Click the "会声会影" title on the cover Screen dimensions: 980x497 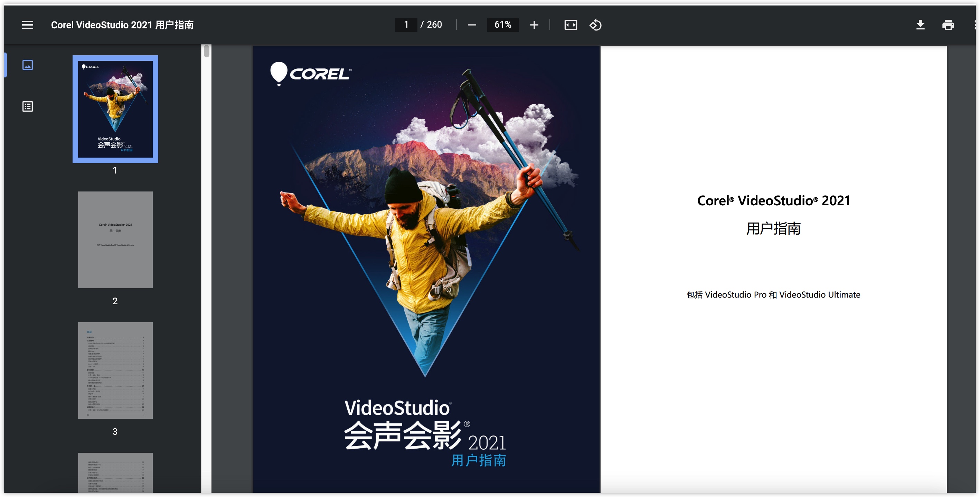(x=403, y=436)
